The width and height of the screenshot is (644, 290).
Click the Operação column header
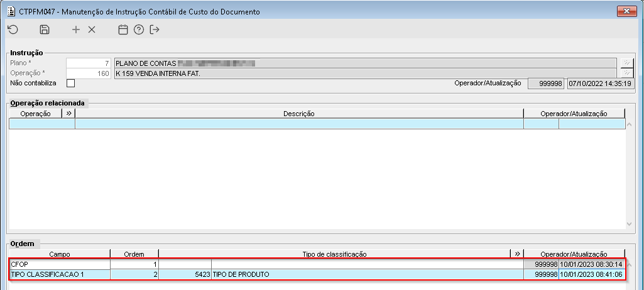point(36,114)
